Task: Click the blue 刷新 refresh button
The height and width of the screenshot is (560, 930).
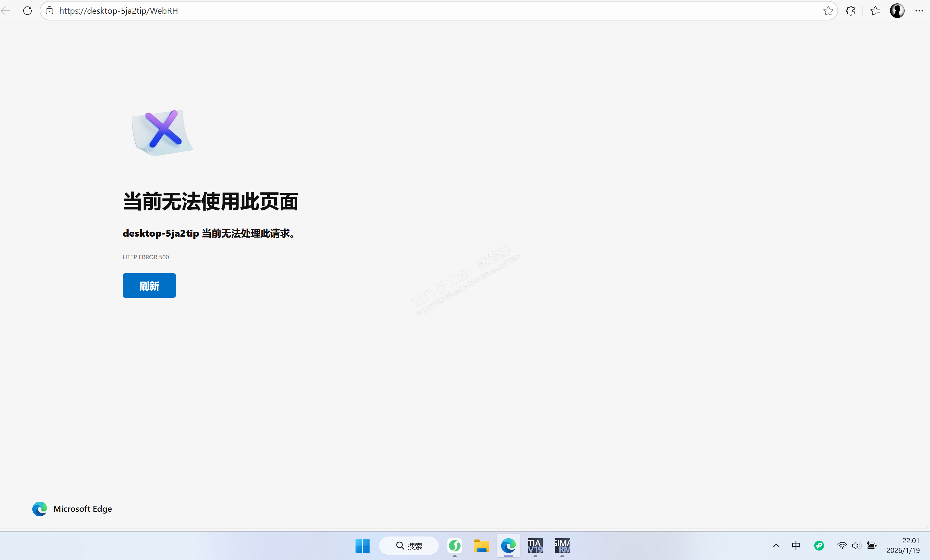Action: tap(149, 285)
